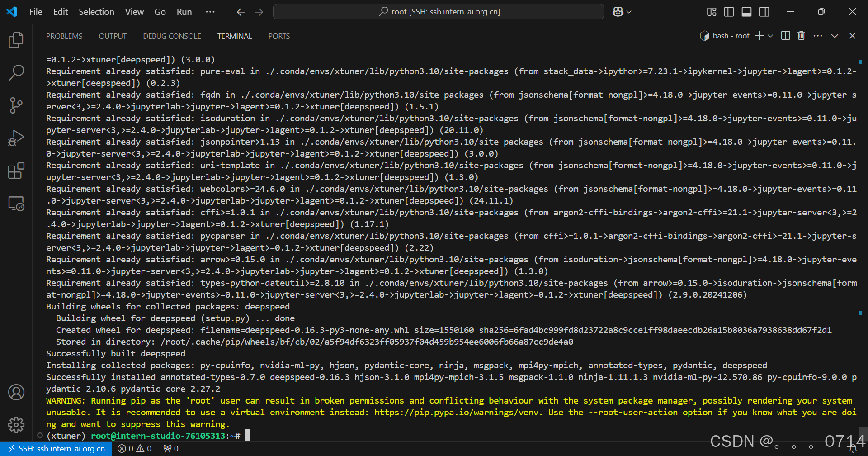868x456 pixels.
Task: Open errors and warnings status item
Action: coord(135,449)
